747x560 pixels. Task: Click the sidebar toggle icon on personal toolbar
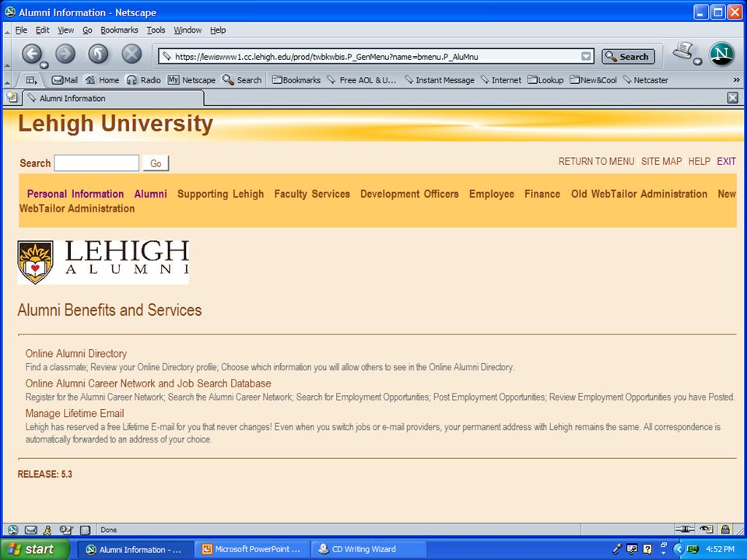(31, 80)
